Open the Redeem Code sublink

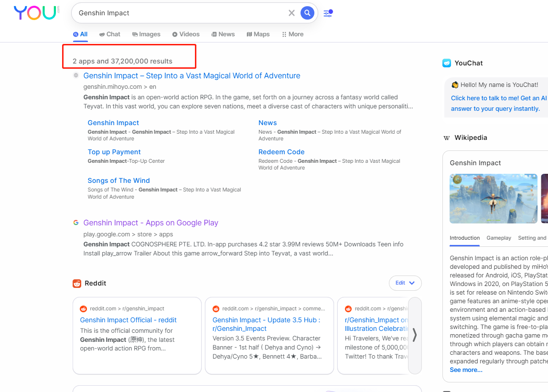click(281, 152)
